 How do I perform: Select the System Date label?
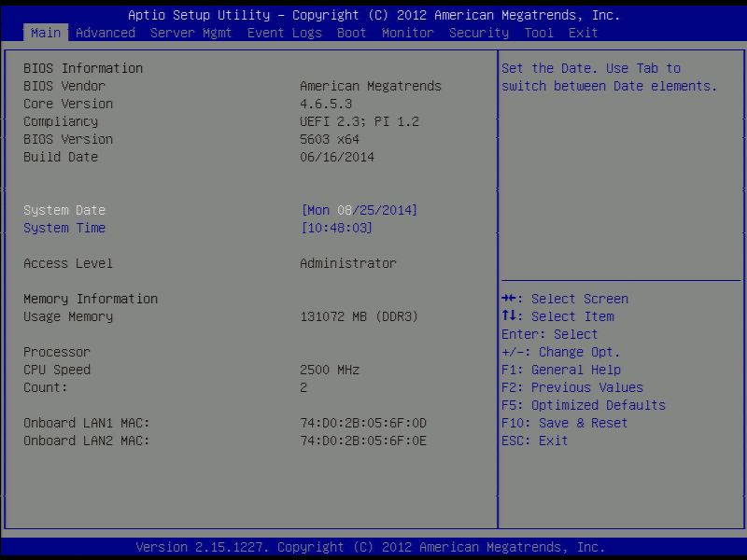pyautogui.click(x=64, y=210)
